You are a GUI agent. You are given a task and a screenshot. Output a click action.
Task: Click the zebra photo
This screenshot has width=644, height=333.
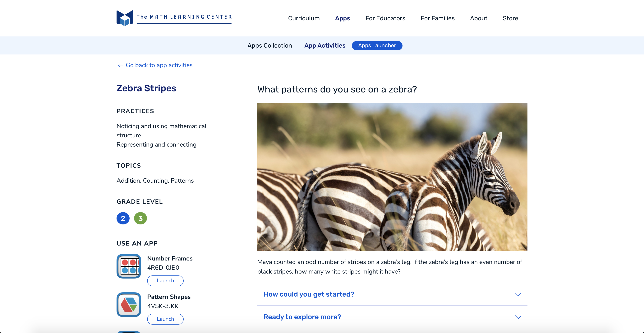click(x=392, y=177)
